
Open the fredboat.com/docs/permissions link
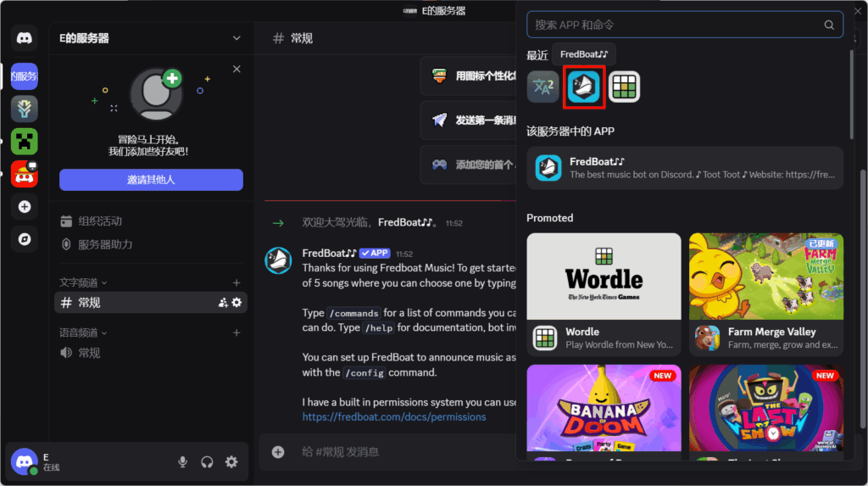(394, 416)
